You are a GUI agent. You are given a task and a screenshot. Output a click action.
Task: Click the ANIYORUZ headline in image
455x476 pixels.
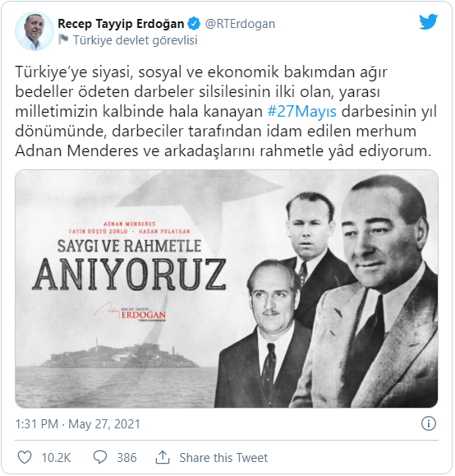click(129, 275)
